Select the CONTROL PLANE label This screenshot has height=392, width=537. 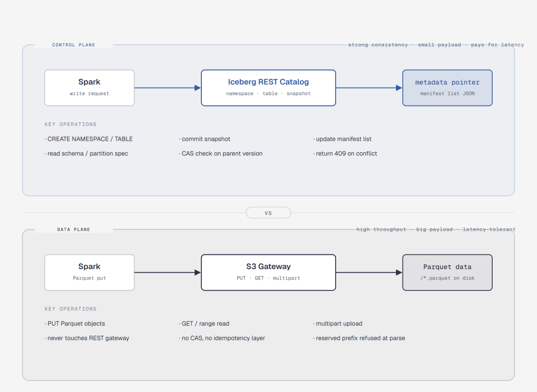[74, 45]
